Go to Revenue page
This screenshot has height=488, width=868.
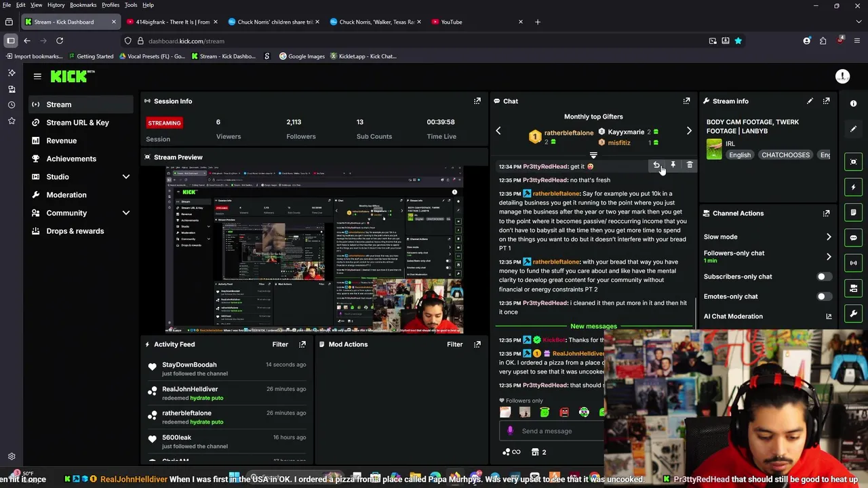[x=82, y=141]
